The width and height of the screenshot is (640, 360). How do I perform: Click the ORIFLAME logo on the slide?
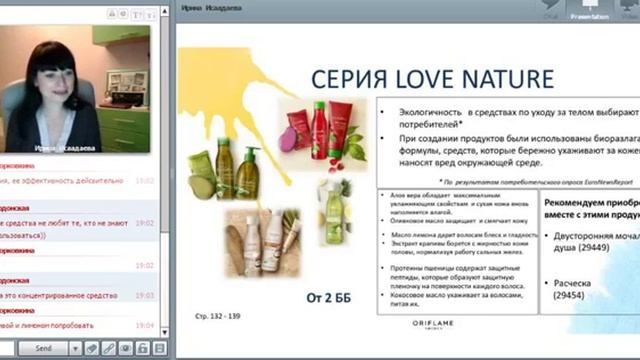click(x=433, y=324)
